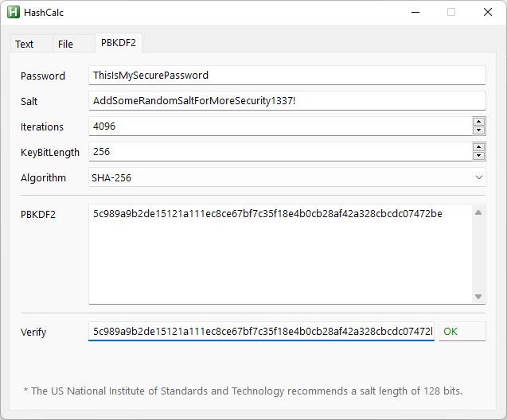This screenshot has width=507, height=420.
Task: Click the KeyBitLength label
Action: [x=50, y=153]
